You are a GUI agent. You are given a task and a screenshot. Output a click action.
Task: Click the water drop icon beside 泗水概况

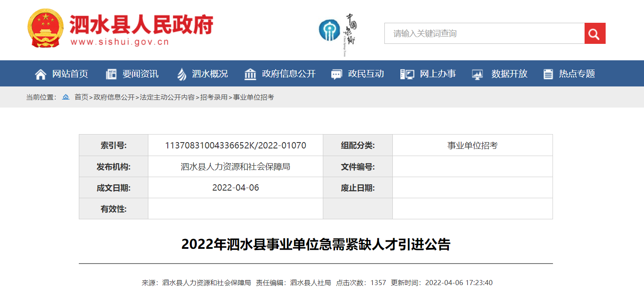click(x=181, y=74)
